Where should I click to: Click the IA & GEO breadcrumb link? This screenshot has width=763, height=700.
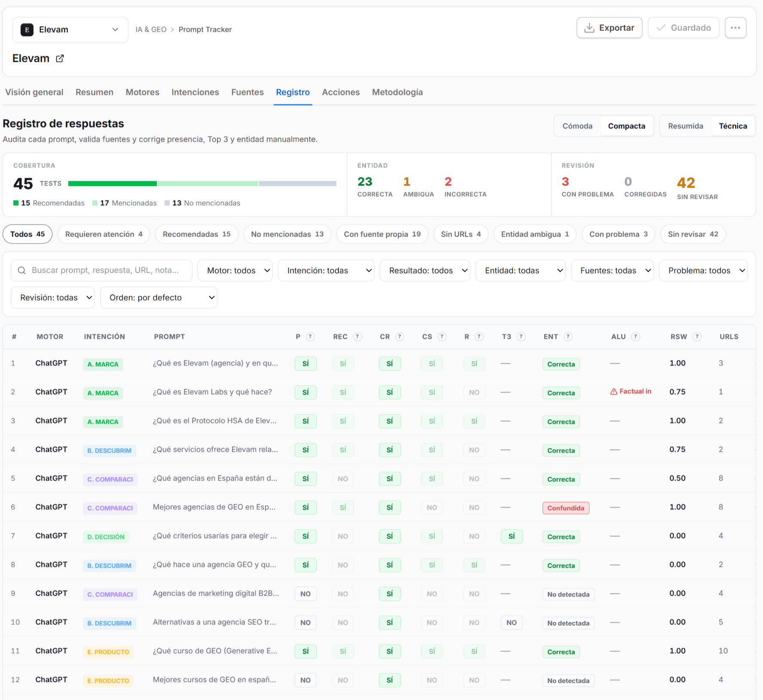click(x=151, y=30)
